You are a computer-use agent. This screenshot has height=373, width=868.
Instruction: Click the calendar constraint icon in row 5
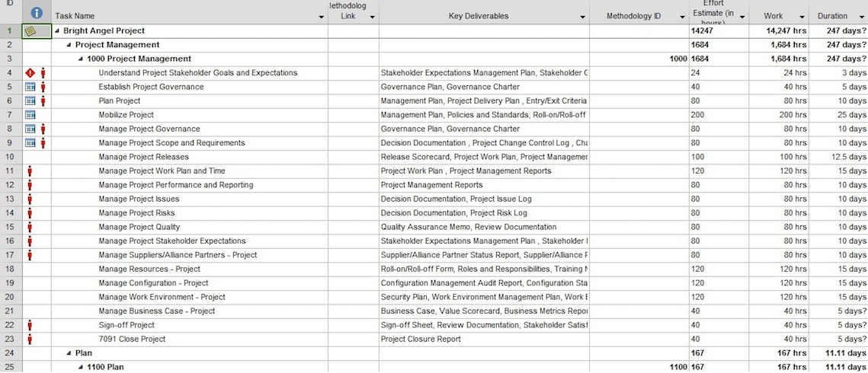coord(30,87)
